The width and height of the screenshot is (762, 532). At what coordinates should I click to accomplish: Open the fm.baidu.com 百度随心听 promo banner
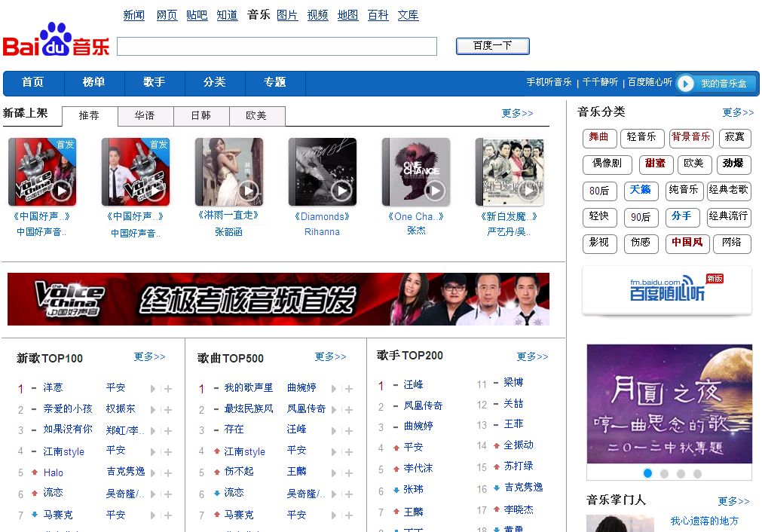pyautogui.click(x=667, y=291)
